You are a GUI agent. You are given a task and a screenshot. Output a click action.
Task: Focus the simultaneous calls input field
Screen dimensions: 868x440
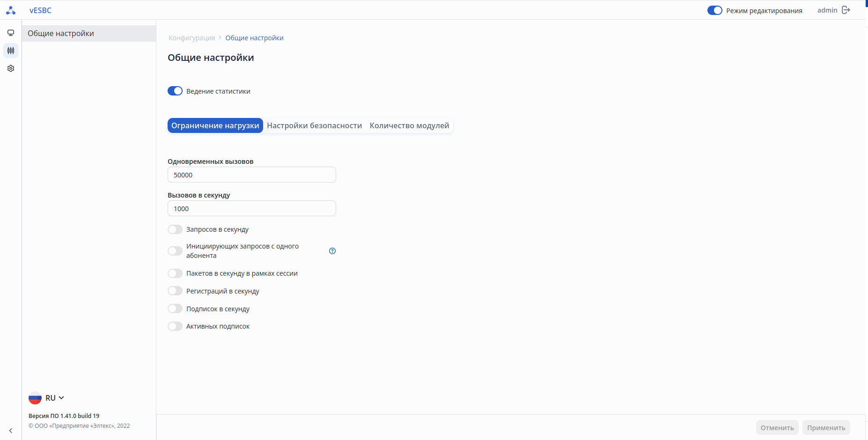pos(252,175)
